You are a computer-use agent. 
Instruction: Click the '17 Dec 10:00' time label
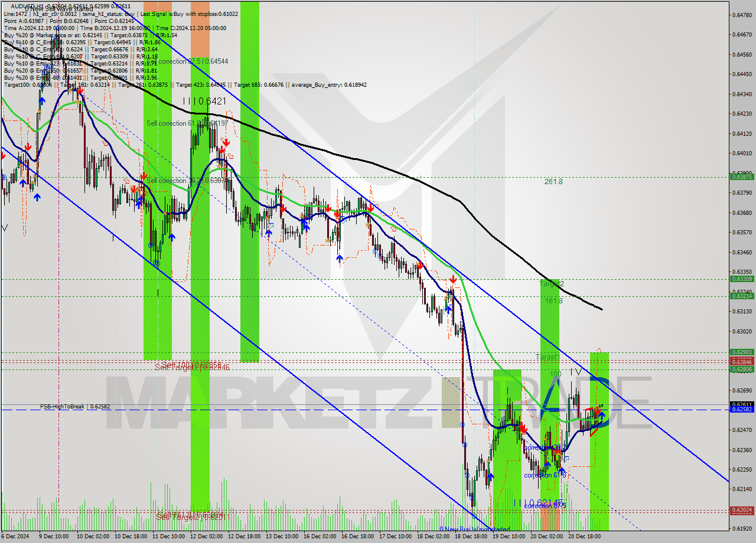(395, 537)
